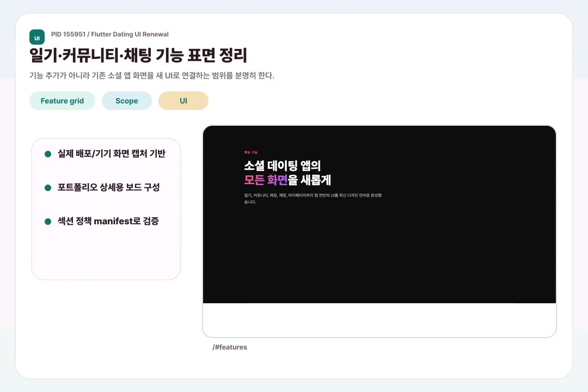Click bullet text '포트폴리오 상세용 보드 구성'
Viewport: 588px width, 392px height.
click(x=109, y=187)
